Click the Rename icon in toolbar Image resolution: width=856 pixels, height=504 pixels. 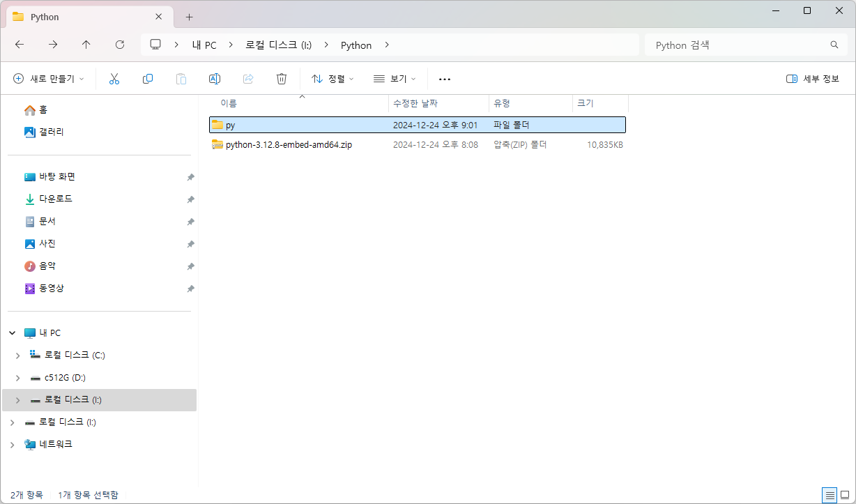point(215,79)
